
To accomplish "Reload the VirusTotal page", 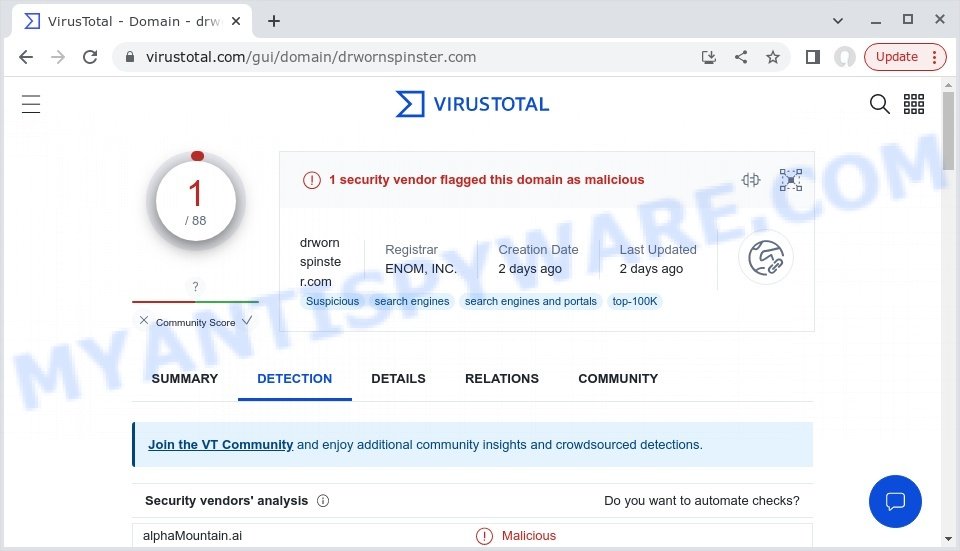I will [x=90, y=57].
